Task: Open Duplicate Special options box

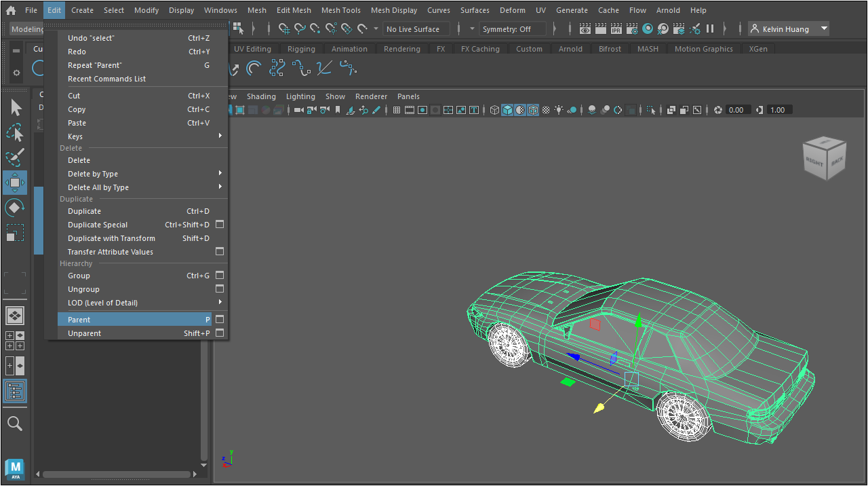Action: click(x=220, y=225)
